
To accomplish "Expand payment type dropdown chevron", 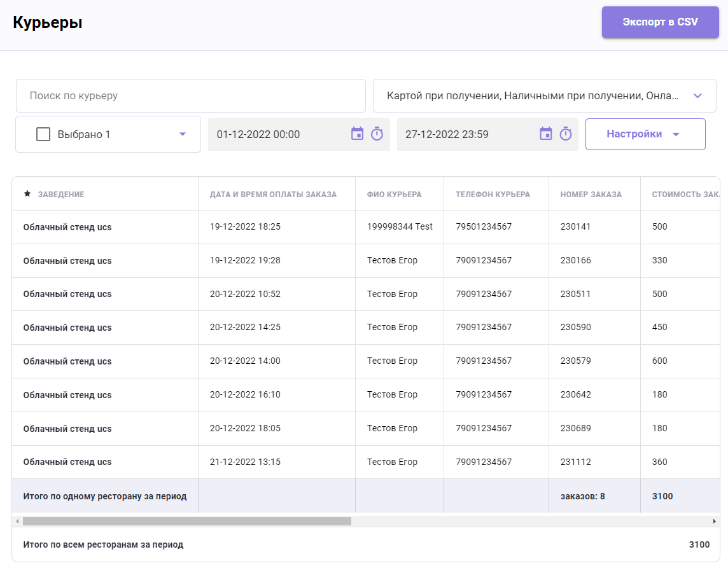I will [x=697, y=95].
